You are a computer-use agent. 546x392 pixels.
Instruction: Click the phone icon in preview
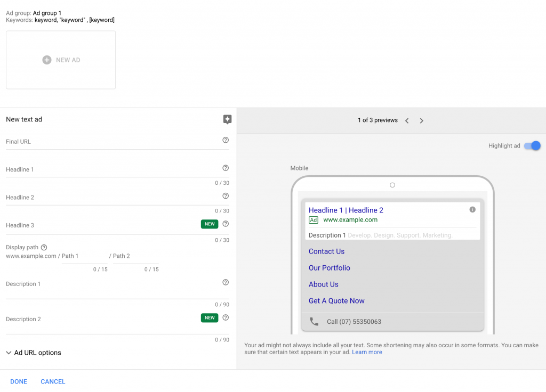click(314, 321)
